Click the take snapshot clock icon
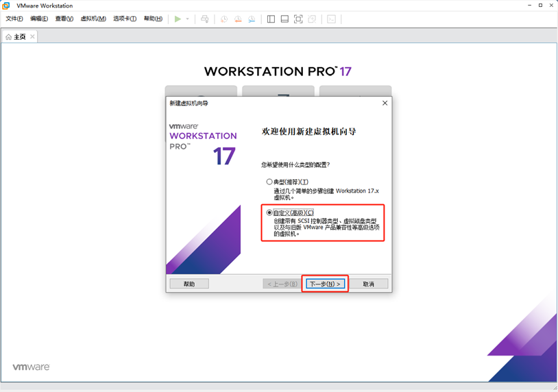558x392 pixels. pyautogui.click(x=224, y=19)
